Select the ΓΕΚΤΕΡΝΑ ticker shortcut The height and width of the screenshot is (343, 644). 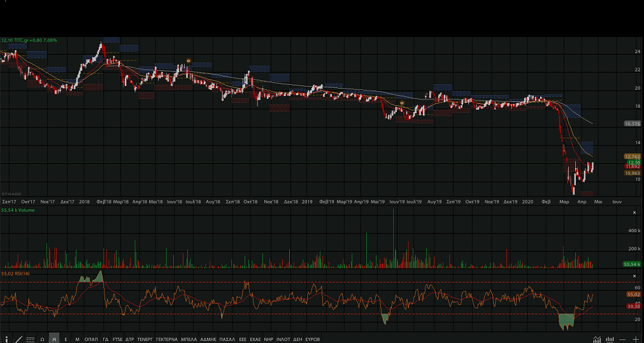pos(167,339)
